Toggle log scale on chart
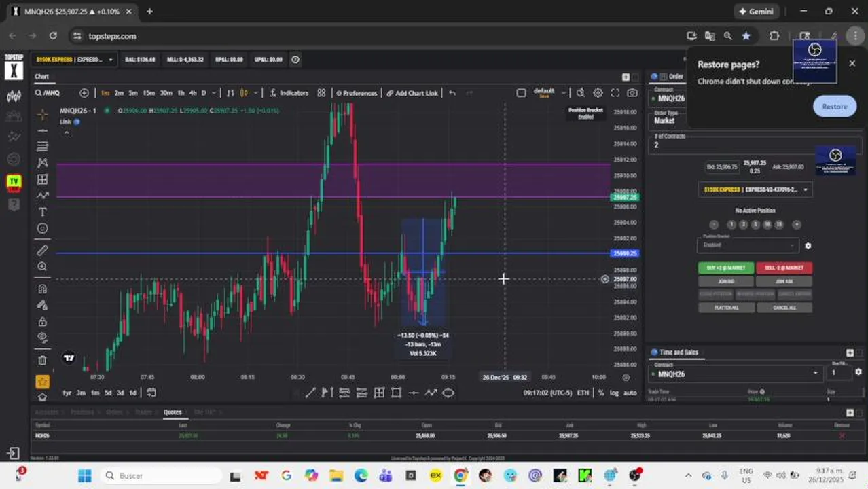Viewport: 868px width, 489px height. coord(614,393)
